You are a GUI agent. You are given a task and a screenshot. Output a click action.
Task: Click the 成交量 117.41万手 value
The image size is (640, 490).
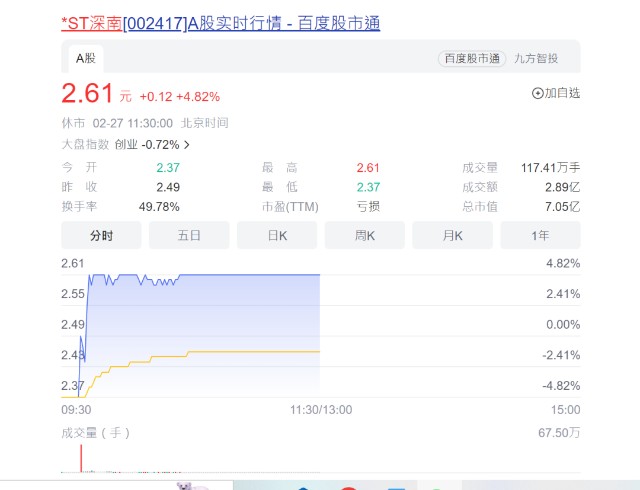[550, 167]
